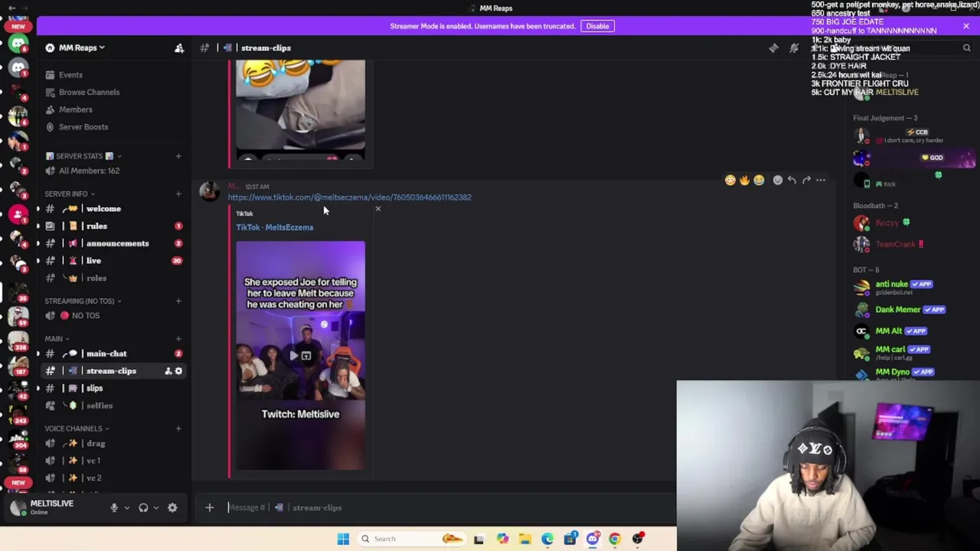This screenshot has height=551, width=980.
Task: Open the selfies channel
Action: click(100, 406)
